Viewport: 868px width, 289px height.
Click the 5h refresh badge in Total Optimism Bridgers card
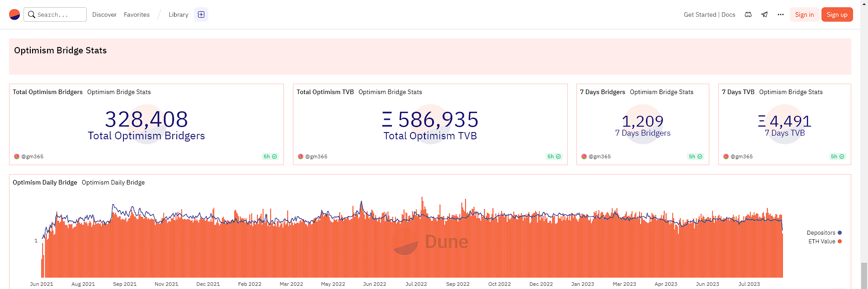pos(270,156)
